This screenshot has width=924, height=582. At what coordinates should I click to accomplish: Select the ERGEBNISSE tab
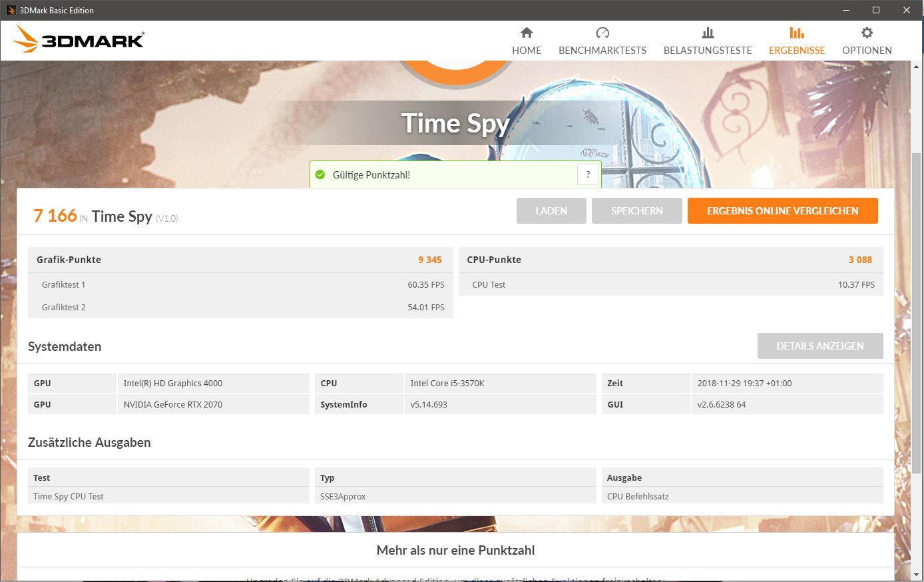pyautogui.click(x=797, y=41)
